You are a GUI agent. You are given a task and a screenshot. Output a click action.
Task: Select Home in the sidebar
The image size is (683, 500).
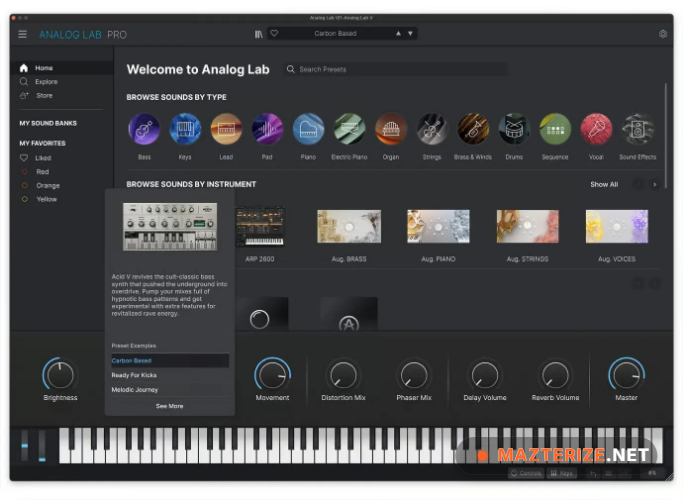pos(61,68)
